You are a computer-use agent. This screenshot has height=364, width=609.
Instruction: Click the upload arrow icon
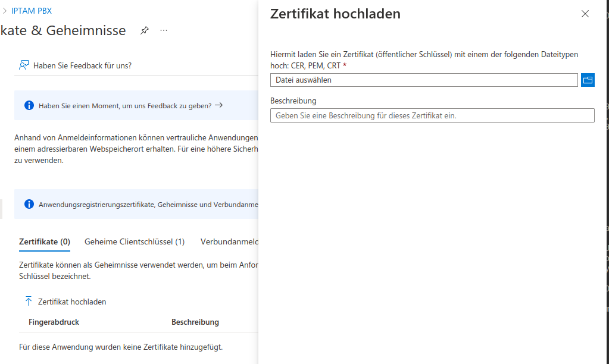(x=29, y=302)
